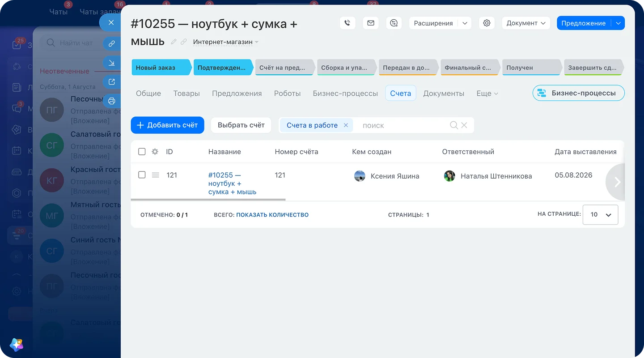This screenshot has width=644, height=358.
Task: Switch to the Роботы tab
Action: (287, 94)
